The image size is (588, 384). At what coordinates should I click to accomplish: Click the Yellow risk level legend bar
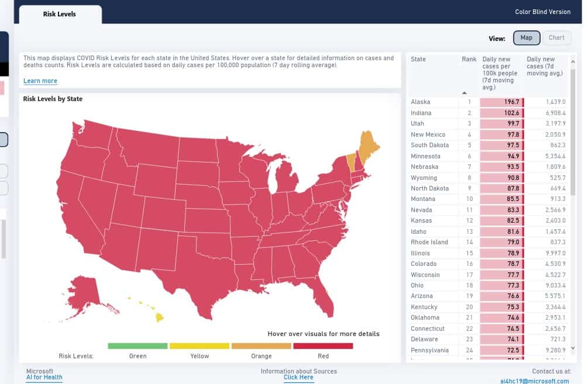click(200, 346)
